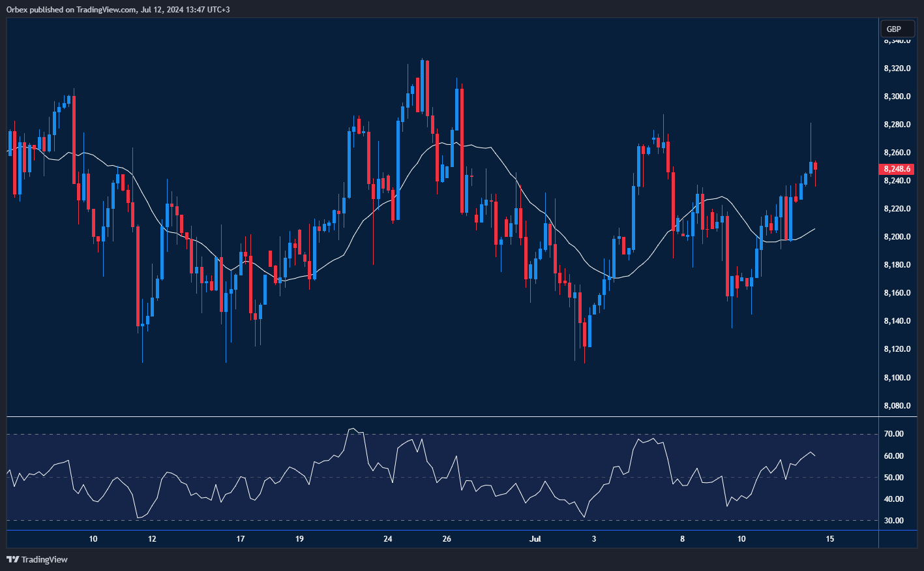Select the 70.00 RSI overbought level label
924x571 pixels.
tap(893, 434)
